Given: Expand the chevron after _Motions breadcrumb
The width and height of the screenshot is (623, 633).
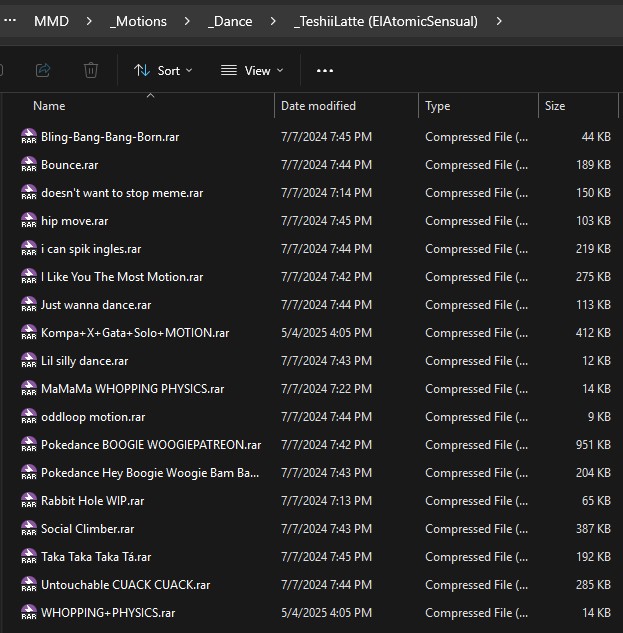Looking at the screenshot, I should click(x=187, y=21).
